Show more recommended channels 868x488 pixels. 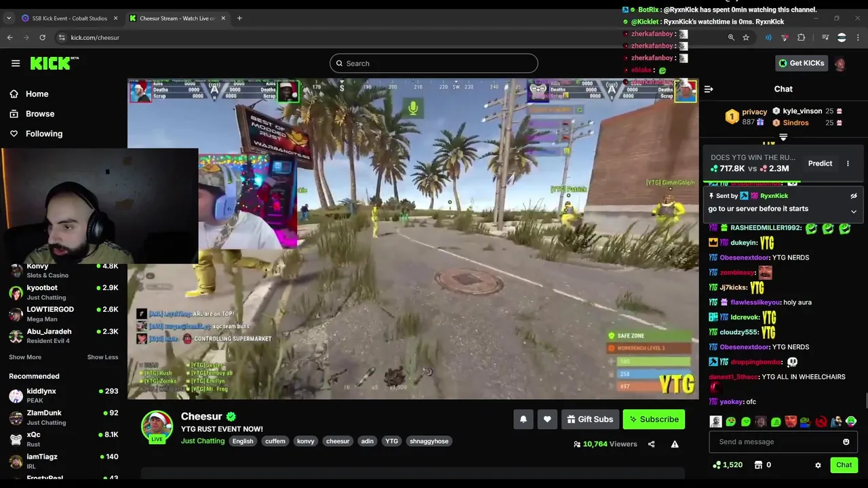[25, 357]
